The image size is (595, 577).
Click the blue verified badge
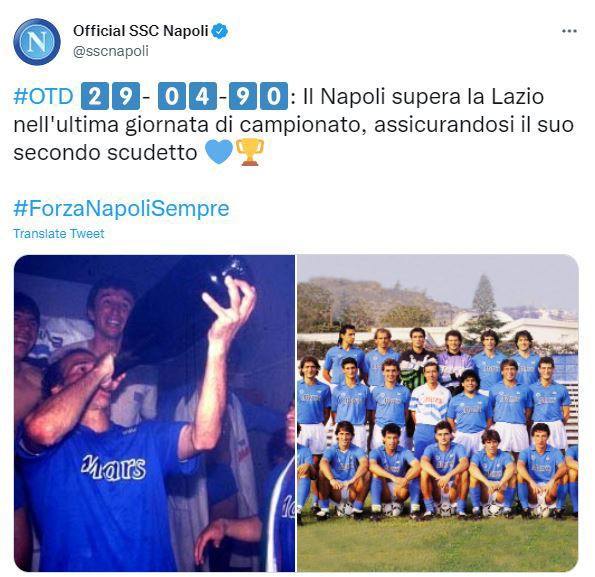219,31
